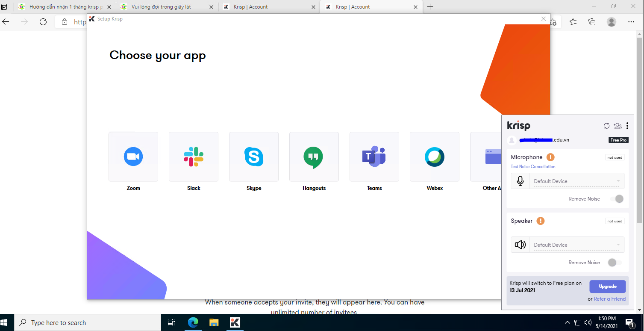The image size is (644, 331).
Task: Choose the Hangouts app icon
Action: pyautogui.click(x=314, y=157)
